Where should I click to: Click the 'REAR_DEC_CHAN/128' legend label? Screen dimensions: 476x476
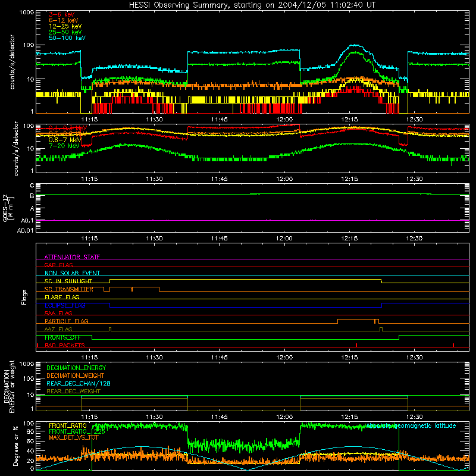coord(79,383)
